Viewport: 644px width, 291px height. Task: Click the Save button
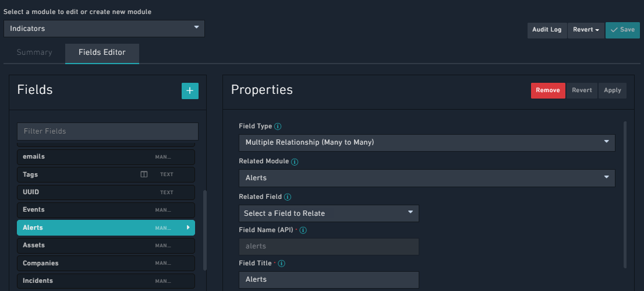622,30
